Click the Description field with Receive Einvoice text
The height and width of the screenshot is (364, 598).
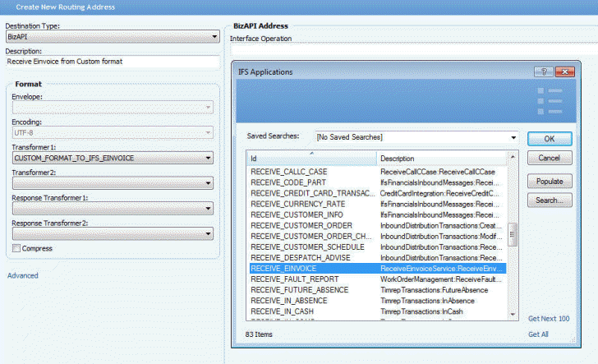point(113,62)
